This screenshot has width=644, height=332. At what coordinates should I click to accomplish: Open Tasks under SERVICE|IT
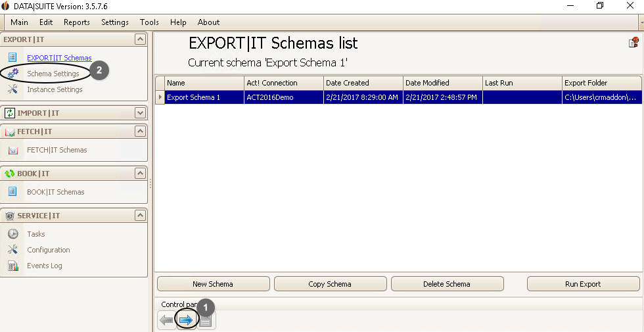click(x=35, y=234)
